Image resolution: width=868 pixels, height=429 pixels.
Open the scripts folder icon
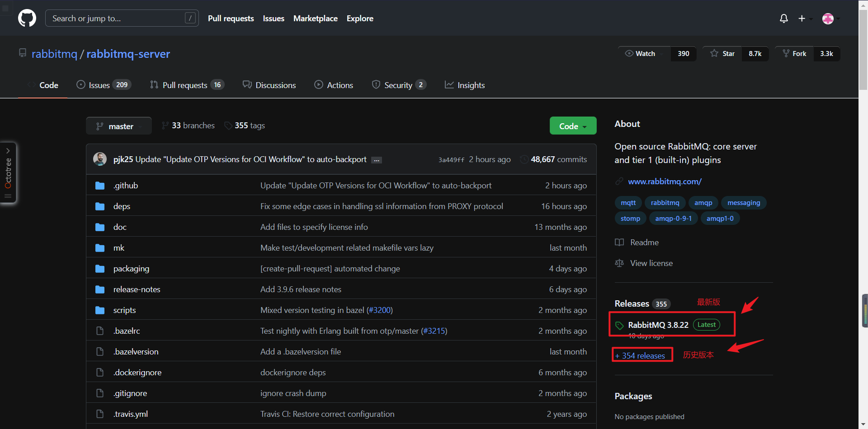100,310
